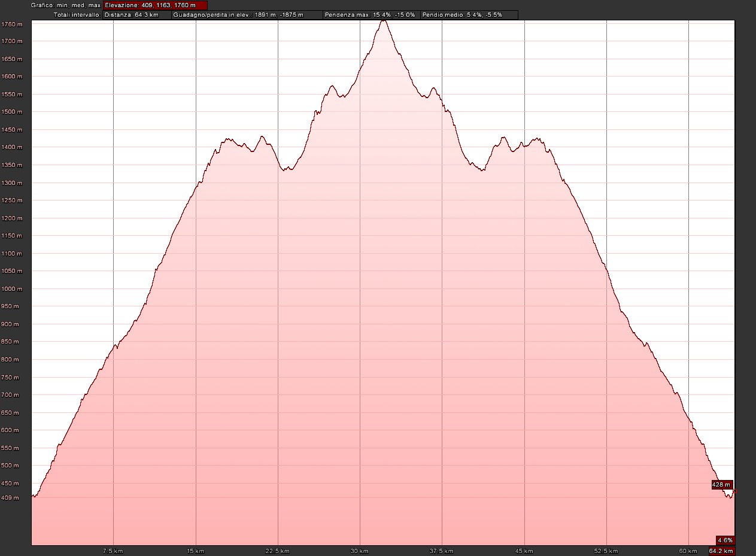Click the 1760 m summit peak on the chart

[384, 21]
